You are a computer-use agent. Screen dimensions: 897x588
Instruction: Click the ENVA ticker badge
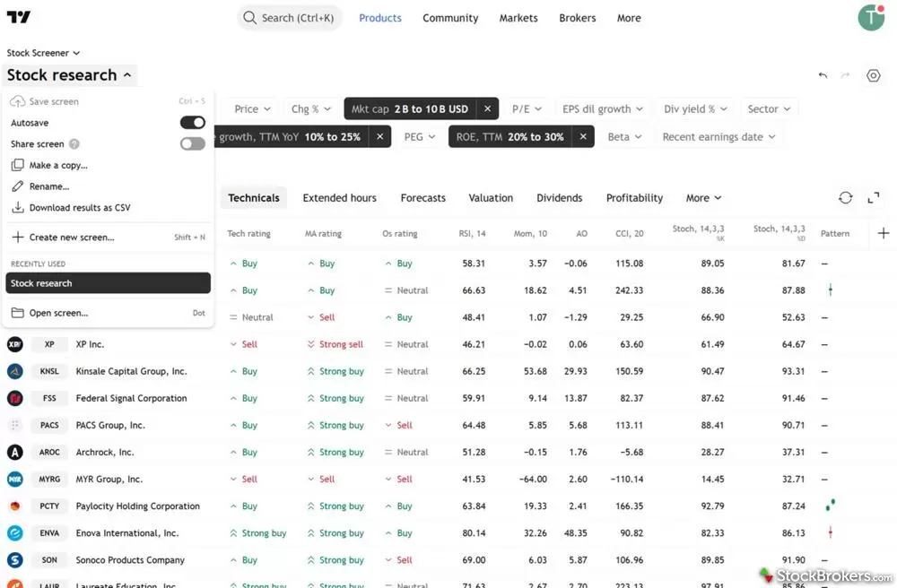49,532
